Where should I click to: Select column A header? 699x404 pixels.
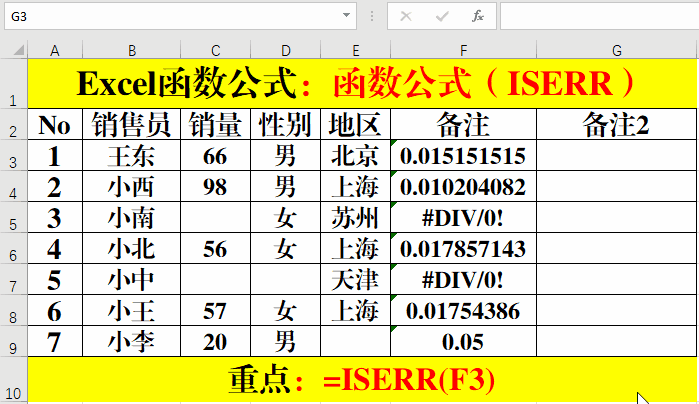[x=55, y=50]
